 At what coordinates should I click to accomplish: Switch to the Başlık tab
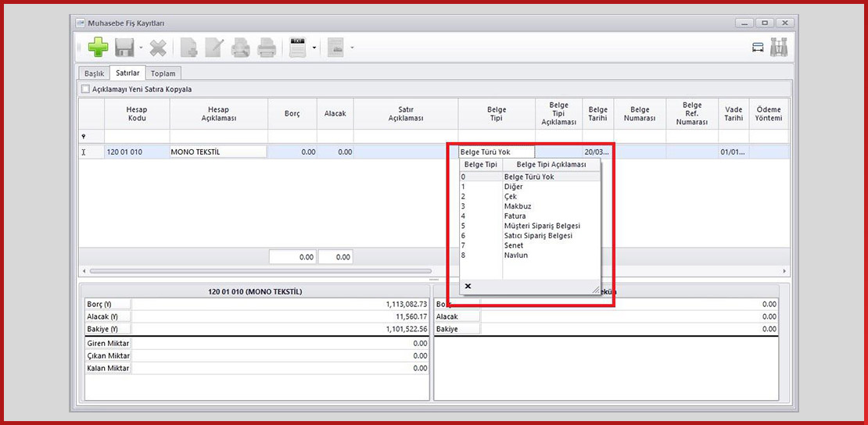pyautogui.click(x=94, y=73)
